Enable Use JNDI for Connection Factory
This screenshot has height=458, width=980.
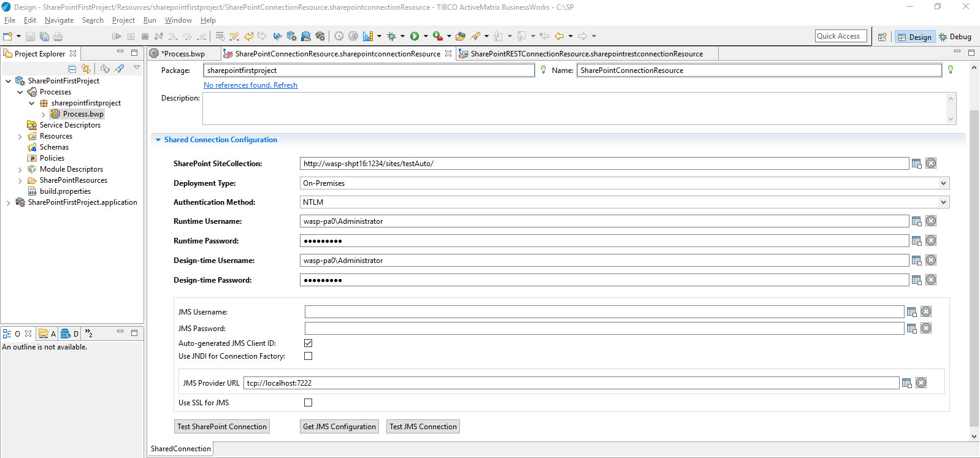coord(308,356)
